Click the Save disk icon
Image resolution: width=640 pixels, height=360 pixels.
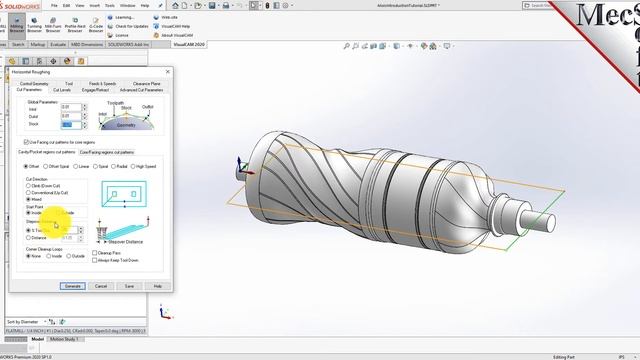click(212, 6)
